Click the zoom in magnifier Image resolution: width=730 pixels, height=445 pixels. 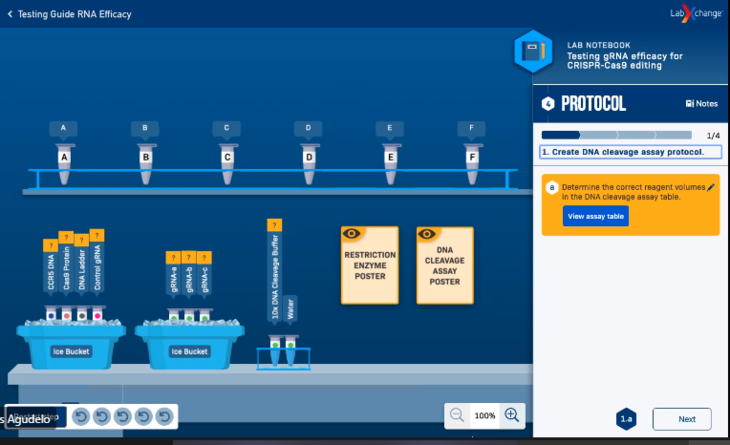512,415
